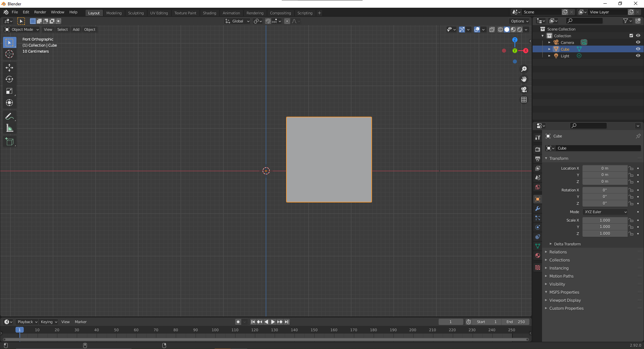Select the Annotate tool
Screen dimensions: 644x349
tap(9, 116)
